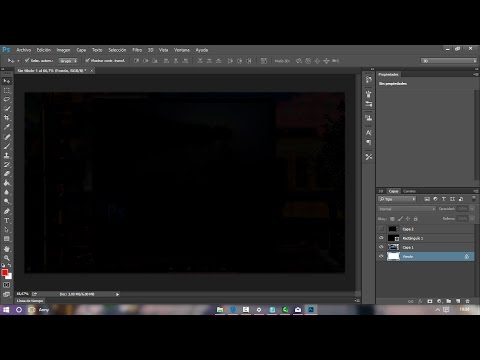480x360 pixels.
Task: Toggle Quick Mask mode in the toolbox
Action: coord(7,285)
